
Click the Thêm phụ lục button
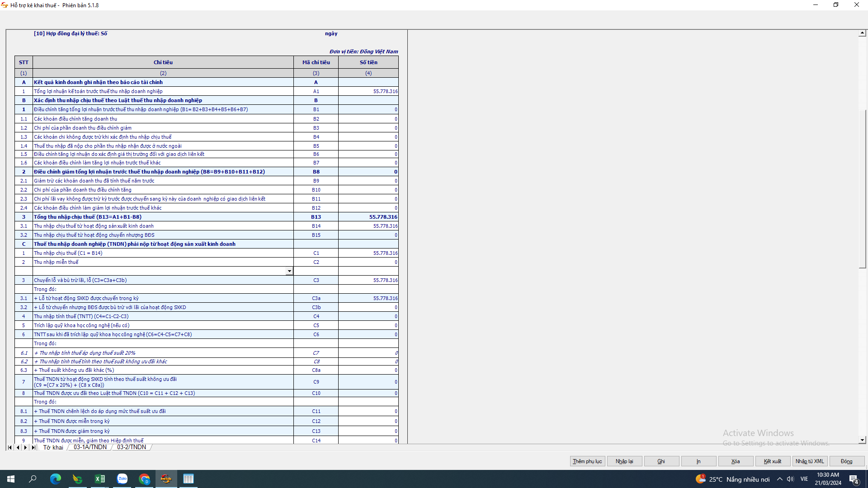[x=587, y=461]
